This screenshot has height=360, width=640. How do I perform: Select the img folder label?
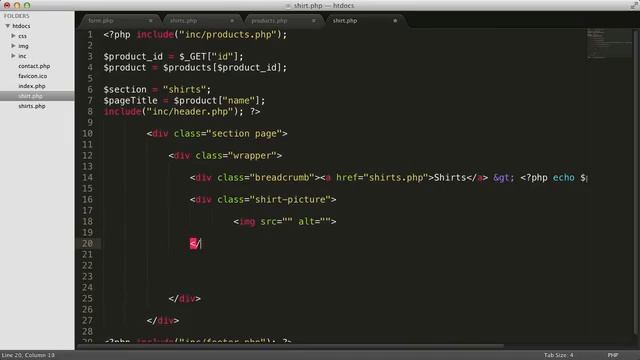(x=23, y=46)
